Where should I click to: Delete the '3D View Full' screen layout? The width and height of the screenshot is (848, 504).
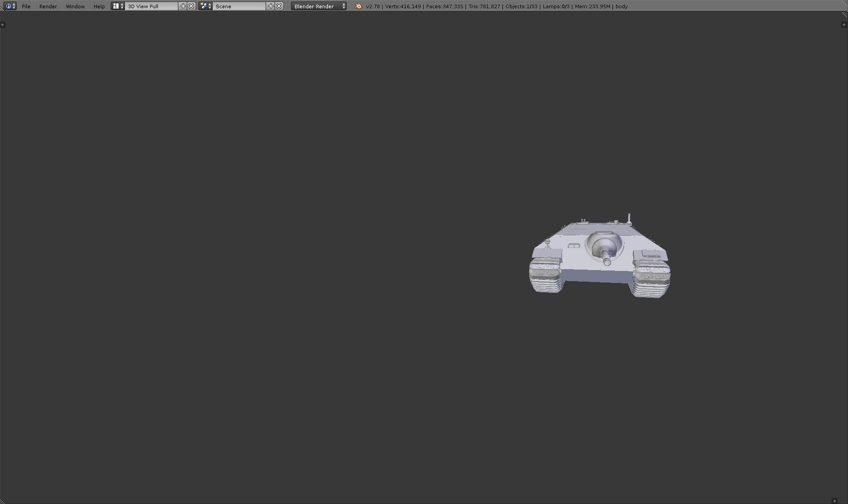[x=191, y=6]
